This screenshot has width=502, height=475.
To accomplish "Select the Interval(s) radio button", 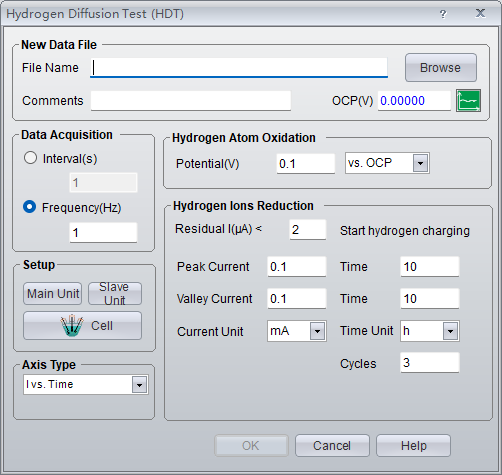I will (30, 158).
